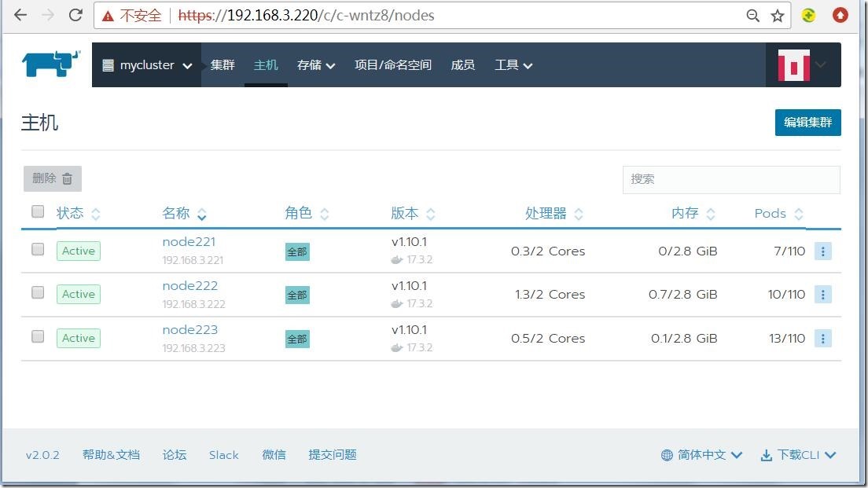Screen dimensions: 868x488
Task: Click the 0.3/2 Cores value
Action: point(548,251)
